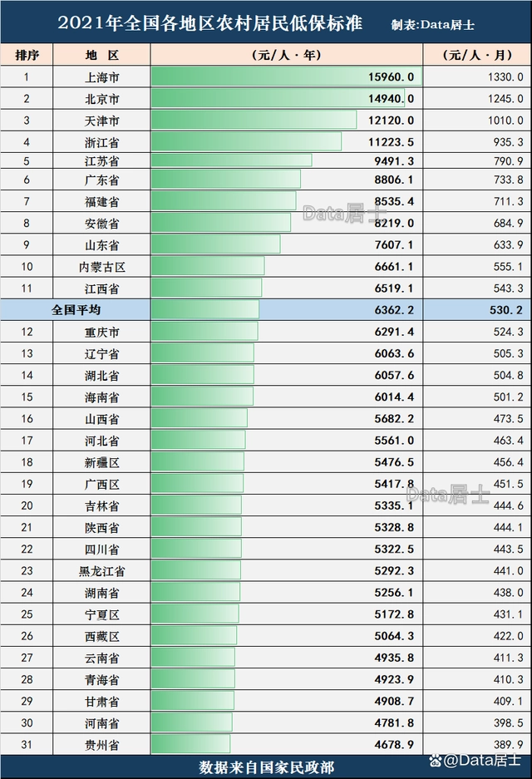The height and width of the screenshot is (779, 532).
Task: Click the yearly value 5064.3
Action: tap(394, 636)
